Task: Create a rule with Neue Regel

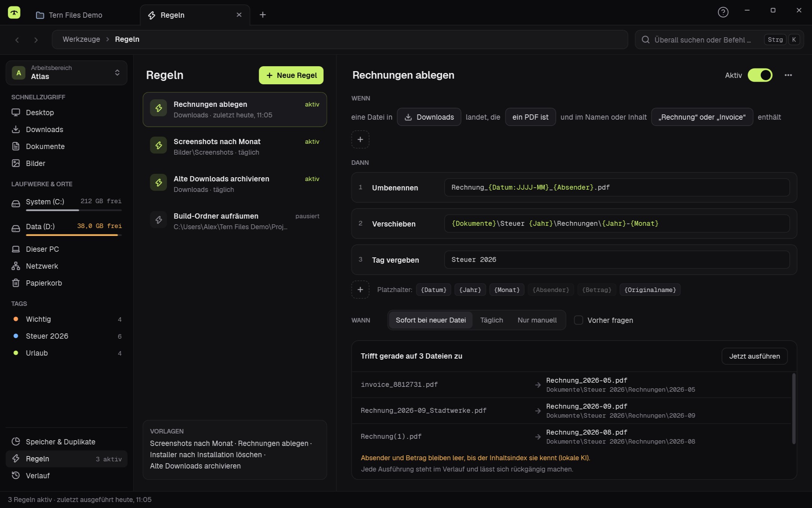Action: (x=291, y=75)
